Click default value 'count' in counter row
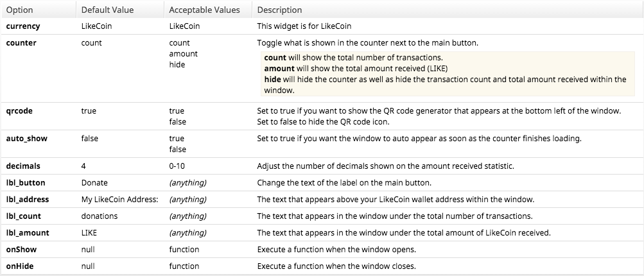The height and width of the screenshot is (276, 644). tap(92, 43)
